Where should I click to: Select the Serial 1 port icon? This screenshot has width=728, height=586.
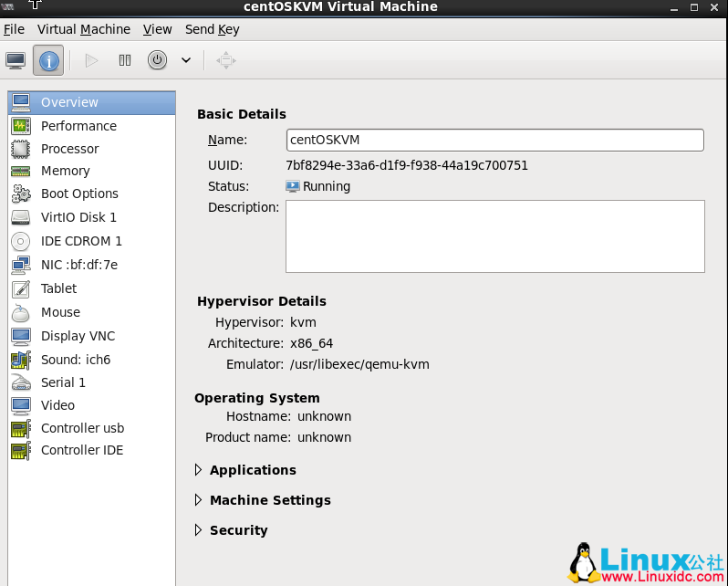point(21,382)
